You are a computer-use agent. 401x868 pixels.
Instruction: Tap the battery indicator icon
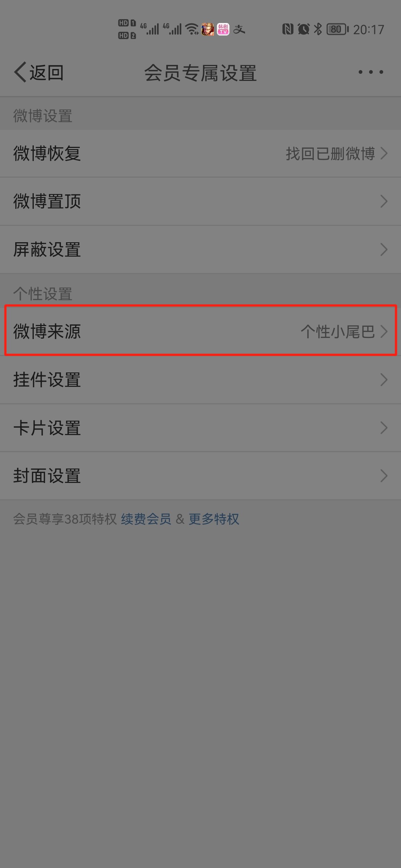(338, 29)
